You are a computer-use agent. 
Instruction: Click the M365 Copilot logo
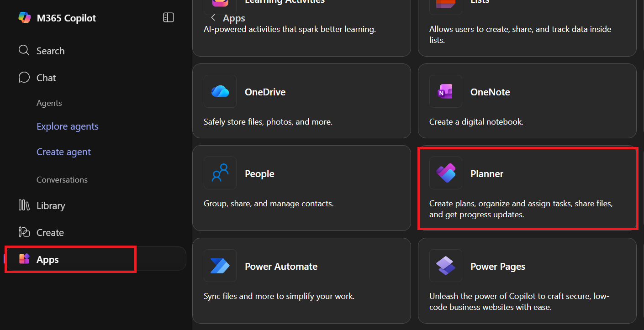(x=25, y=18)
